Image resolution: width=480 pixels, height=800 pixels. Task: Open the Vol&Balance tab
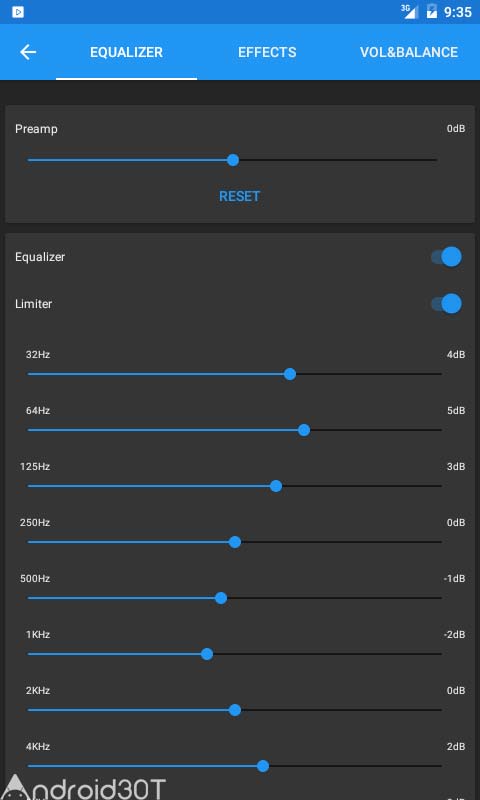point(409,52)
